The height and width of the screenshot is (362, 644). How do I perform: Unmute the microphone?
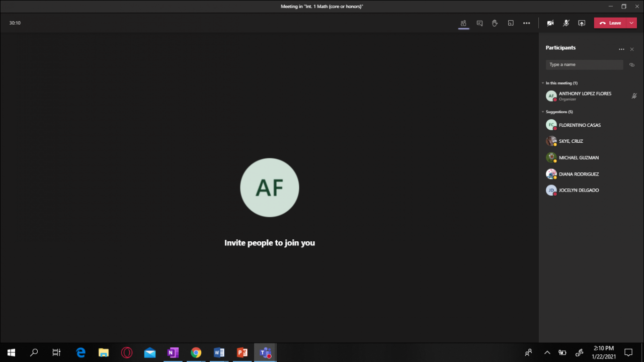click(566, 23)
